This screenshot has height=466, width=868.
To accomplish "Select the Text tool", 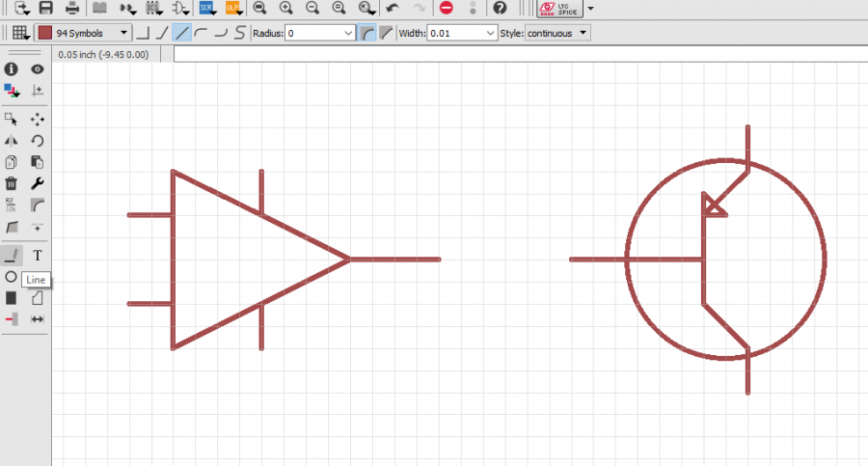I will (x=37, y=256).
